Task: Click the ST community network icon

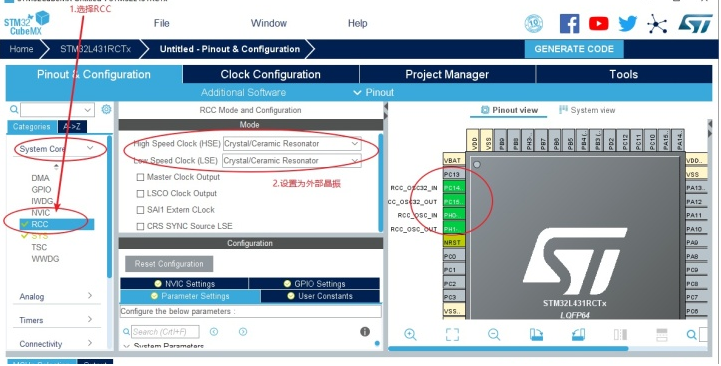Action: [x=657, y=24]
